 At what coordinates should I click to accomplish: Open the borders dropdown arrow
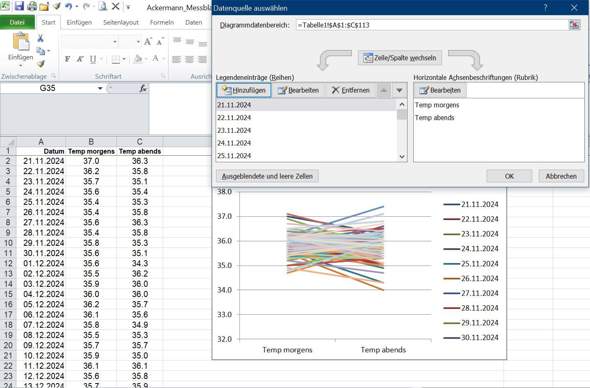[x=124, y=59]
